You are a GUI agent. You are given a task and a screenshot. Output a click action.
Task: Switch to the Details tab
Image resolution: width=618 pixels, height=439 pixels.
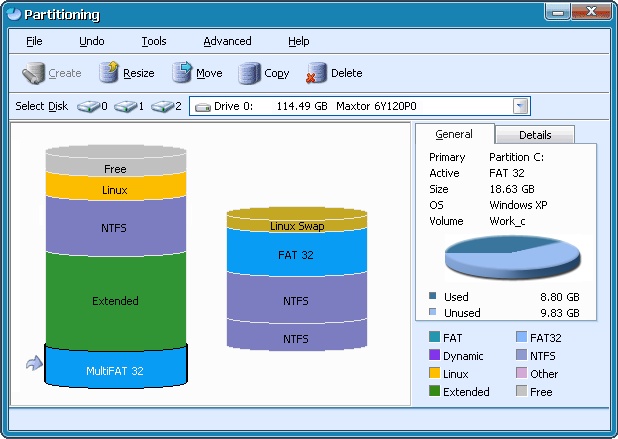(534, 134)
